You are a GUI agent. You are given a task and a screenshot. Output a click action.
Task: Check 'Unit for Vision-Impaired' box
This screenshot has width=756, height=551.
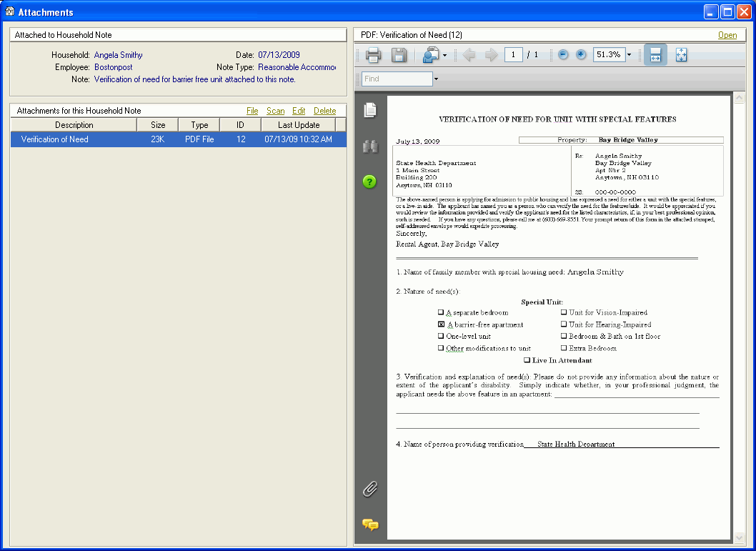pyautogui.click(x=564, y=313)
